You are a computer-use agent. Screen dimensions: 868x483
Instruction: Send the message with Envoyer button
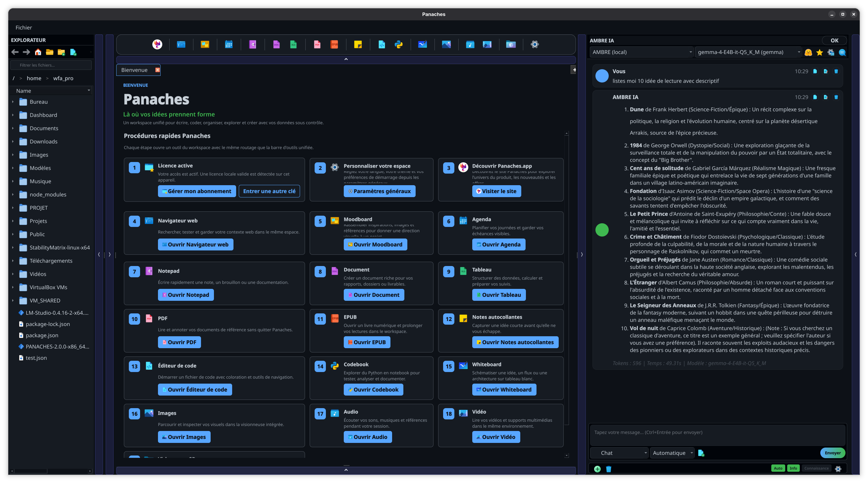pyautogui.click(x=832, y=453)
